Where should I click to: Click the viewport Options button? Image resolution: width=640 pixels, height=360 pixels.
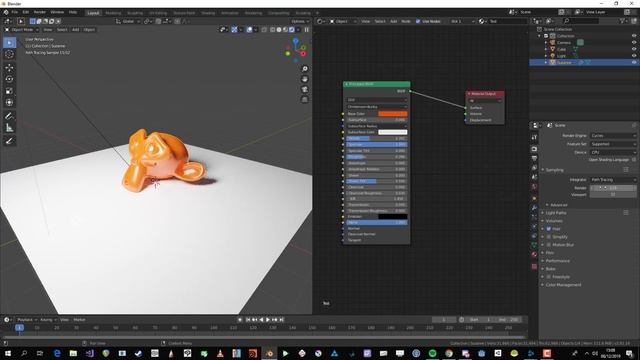click(x=300, y=21)
